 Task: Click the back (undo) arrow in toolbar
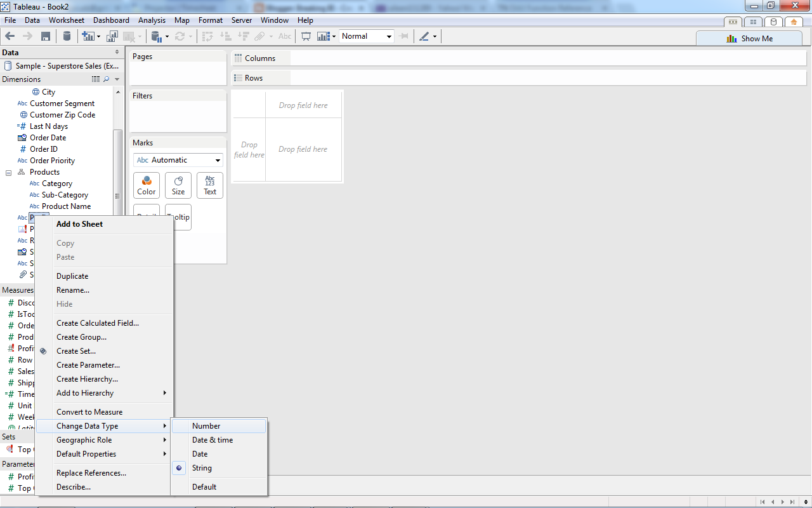pos(10,36)
